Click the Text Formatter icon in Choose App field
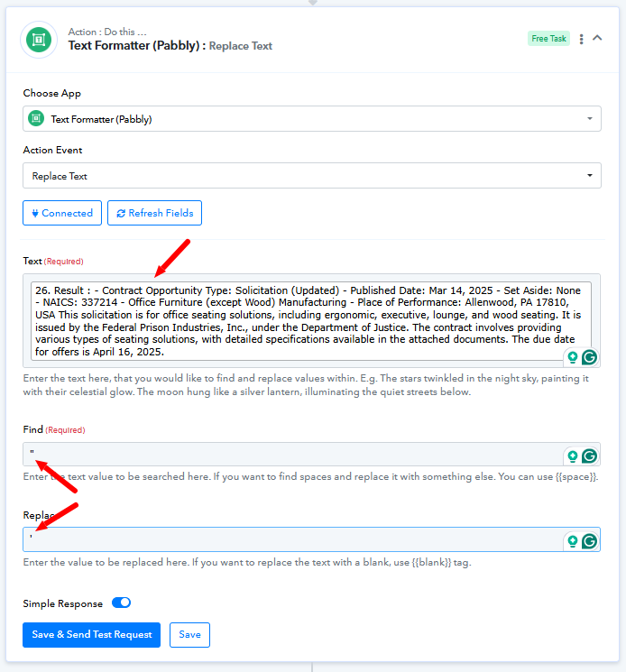Viewport: 626px width, 672px height. pos(36,118)
